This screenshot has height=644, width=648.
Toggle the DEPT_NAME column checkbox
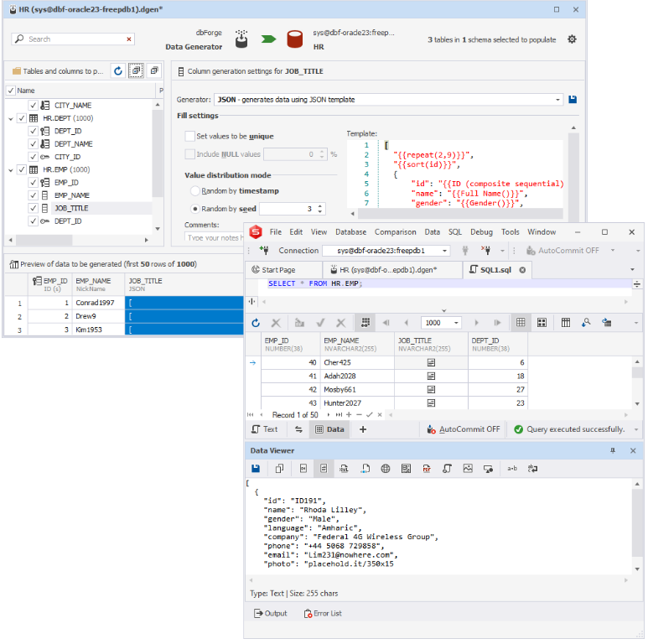33,144
